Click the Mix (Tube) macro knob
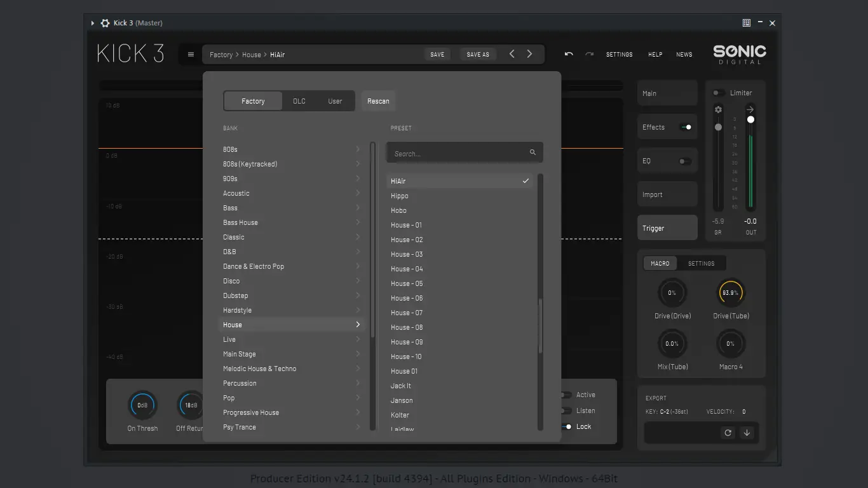The width and height of the screenshot is (868, 488). tap(672, 344)
